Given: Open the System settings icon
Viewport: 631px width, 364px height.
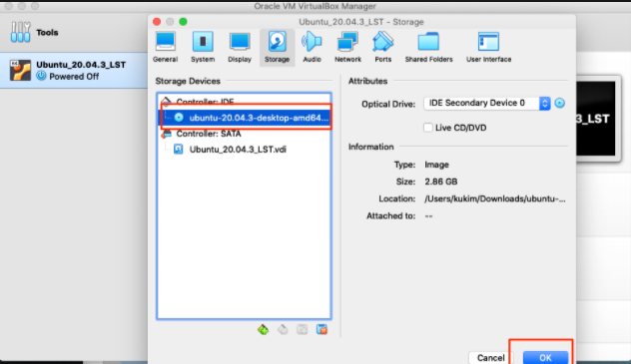Looking at the screenshot, I should click(x=203, y=48).
